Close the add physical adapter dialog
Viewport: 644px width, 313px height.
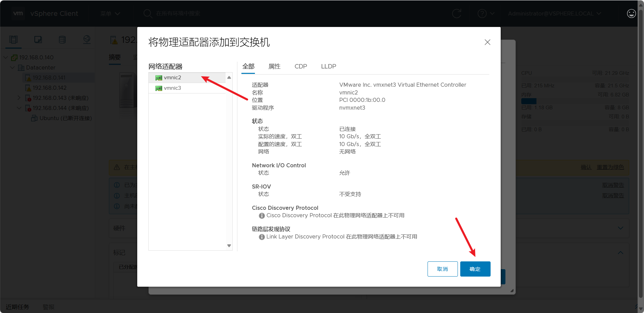[x=487, y=42]
